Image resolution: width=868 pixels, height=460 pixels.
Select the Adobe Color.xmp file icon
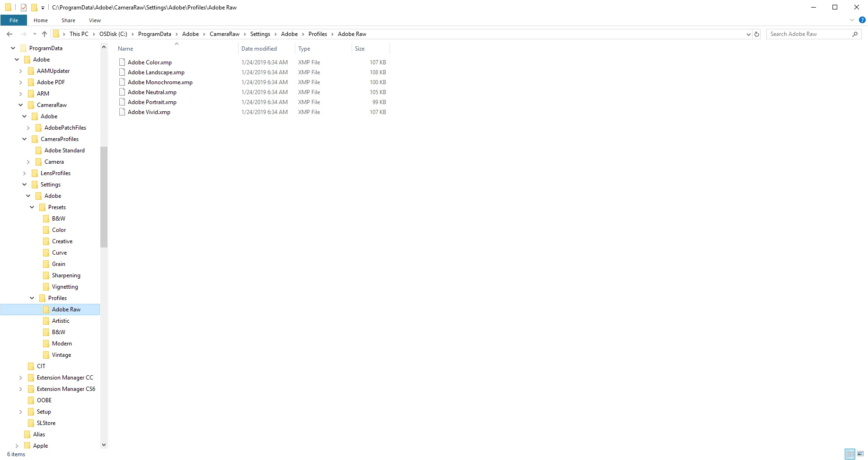click(x=122, y=62)
